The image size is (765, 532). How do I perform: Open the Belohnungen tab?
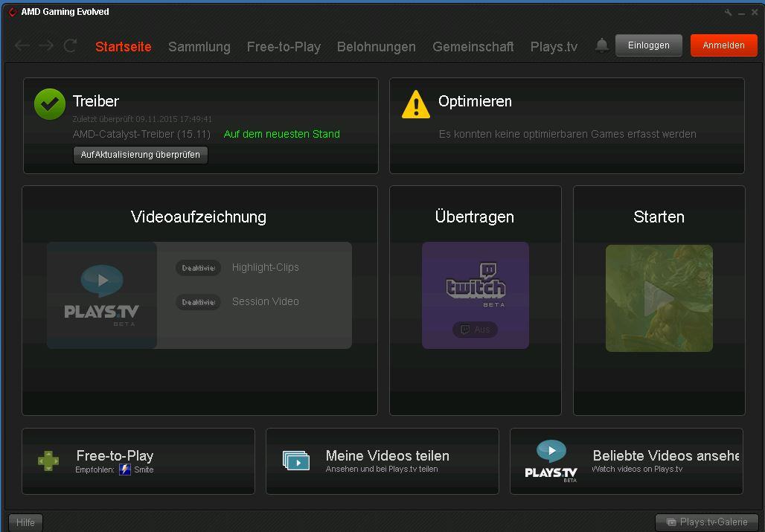(x=376, y=47)
